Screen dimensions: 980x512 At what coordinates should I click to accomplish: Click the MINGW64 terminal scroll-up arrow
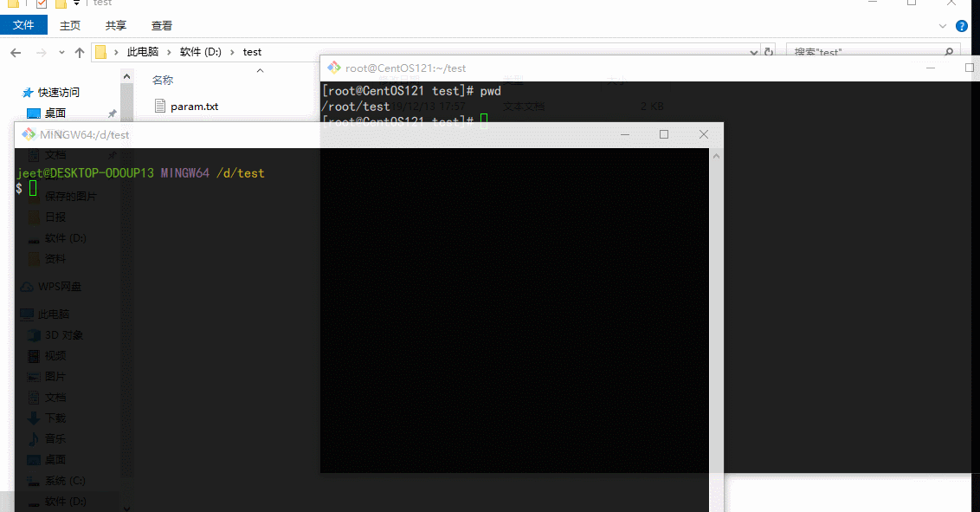pos(716,156)
